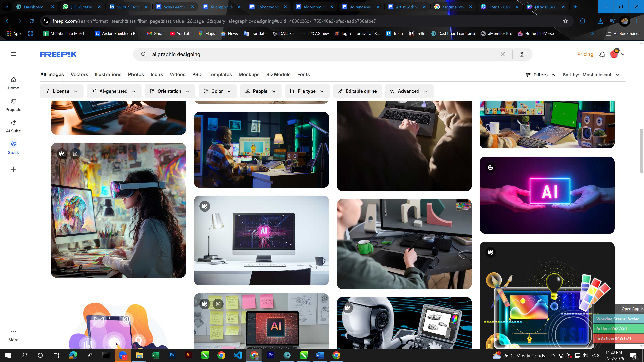Switch to the PSD tab

coord(197,74)
